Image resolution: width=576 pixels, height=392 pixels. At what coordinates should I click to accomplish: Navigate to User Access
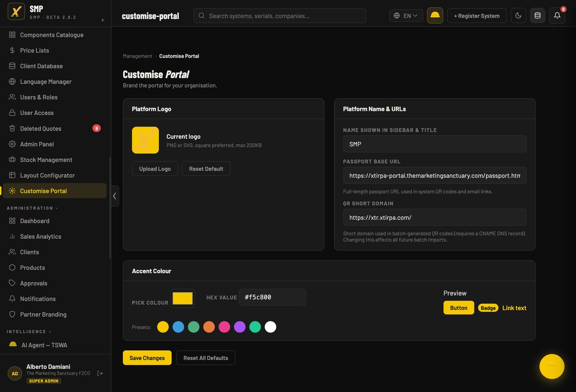click(x=54, y=113)
